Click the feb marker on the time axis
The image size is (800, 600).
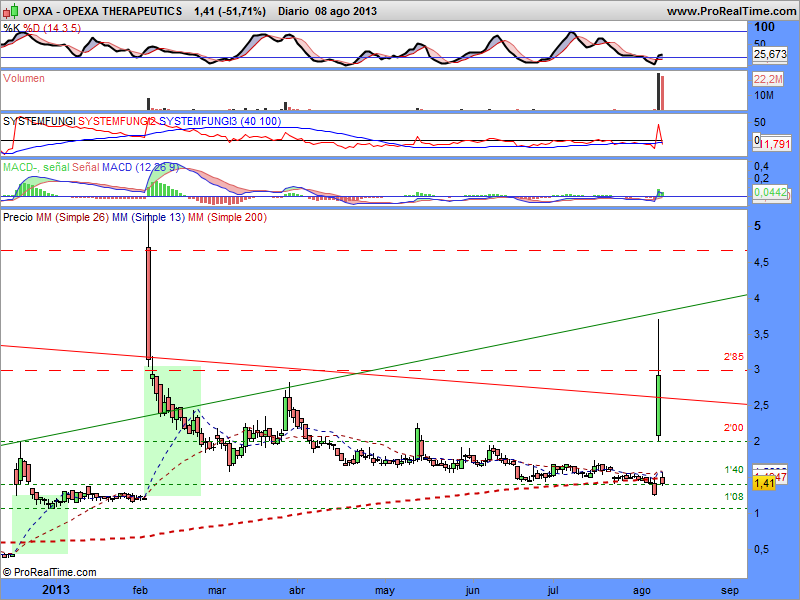point(140,590)
